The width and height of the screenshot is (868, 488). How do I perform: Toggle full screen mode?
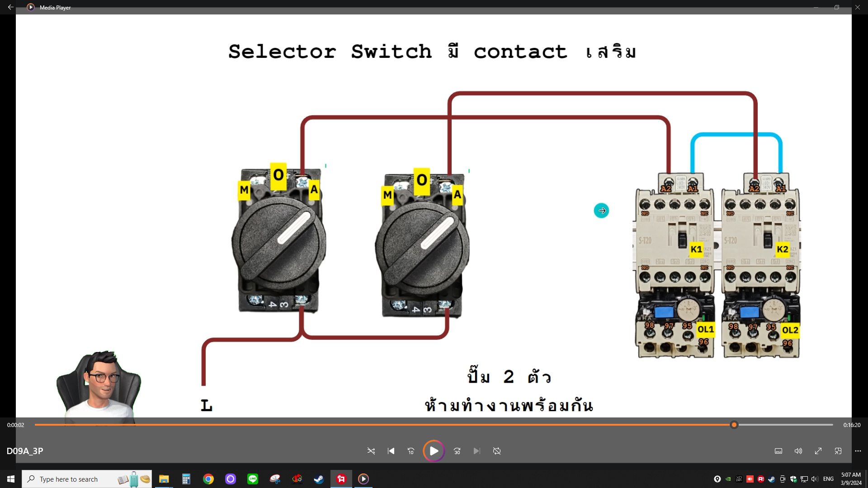click(x=818, y=451)
